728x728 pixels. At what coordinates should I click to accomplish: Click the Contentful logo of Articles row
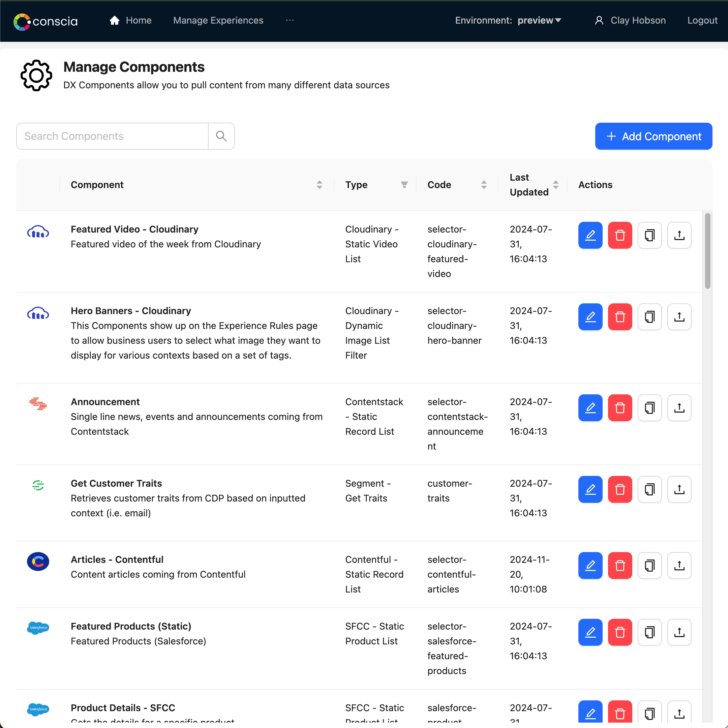38,562
